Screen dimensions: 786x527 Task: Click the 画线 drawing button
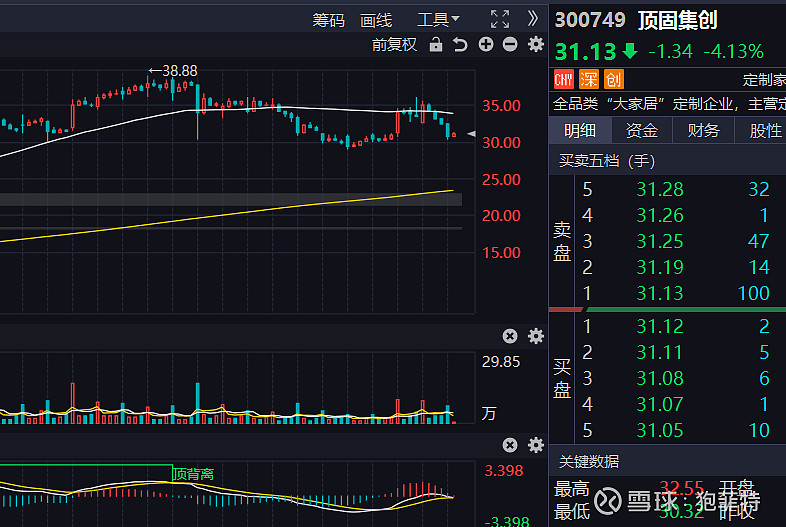[x=376, y=19]
